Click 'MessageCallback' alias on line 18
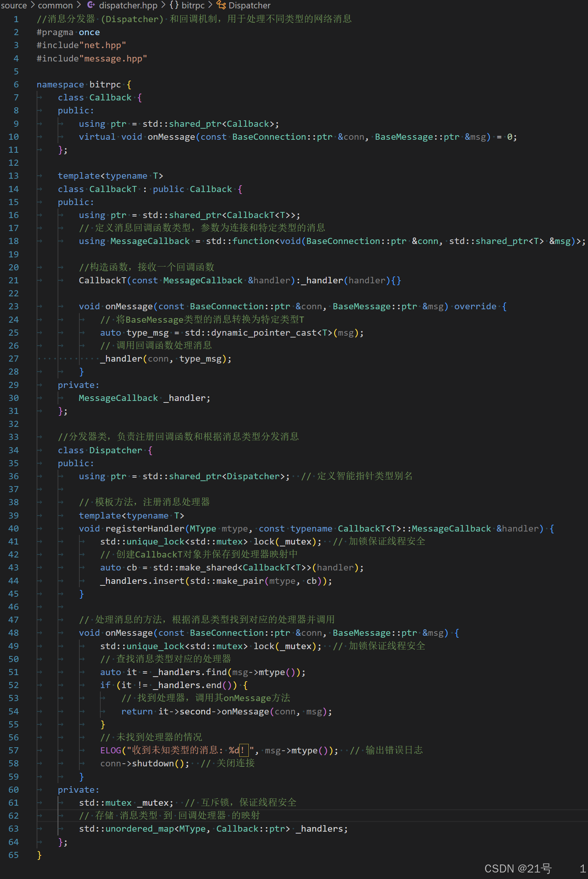The image size is (588, 879). pos(150,241)
